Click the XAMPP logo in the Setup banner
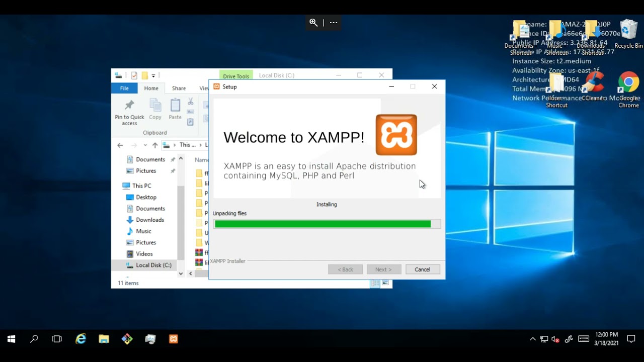 click(x=396, y=135)
